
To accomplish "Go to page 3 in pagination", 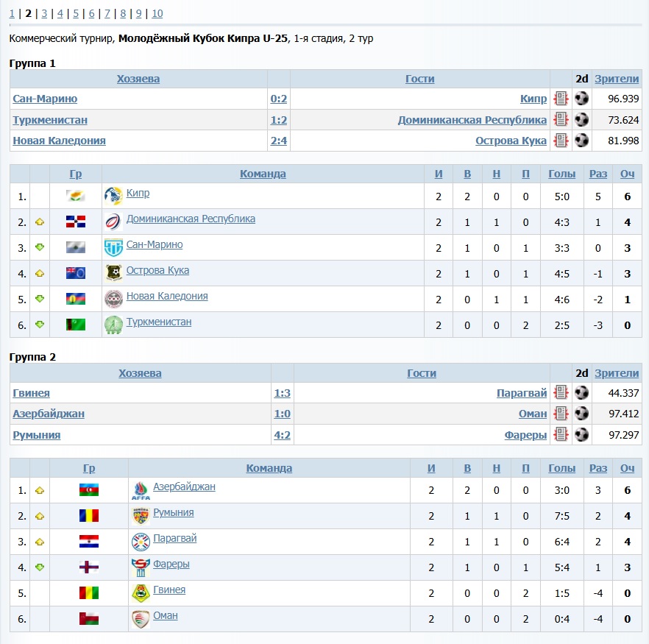I will 44,13.
